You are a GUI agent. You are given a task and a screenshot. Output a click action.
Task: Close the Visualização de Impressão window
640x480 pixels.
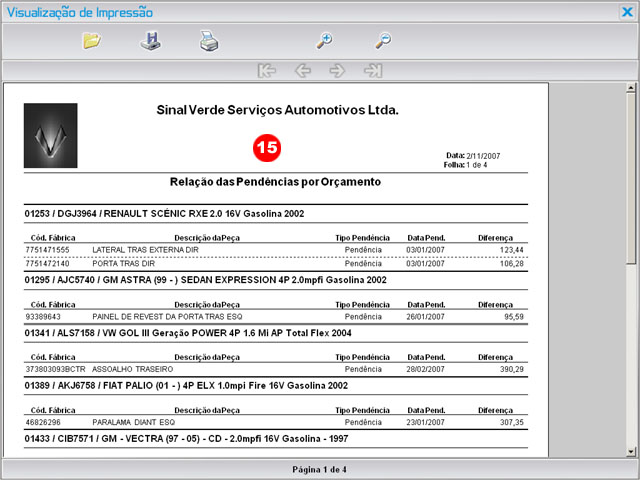(627, 12)
